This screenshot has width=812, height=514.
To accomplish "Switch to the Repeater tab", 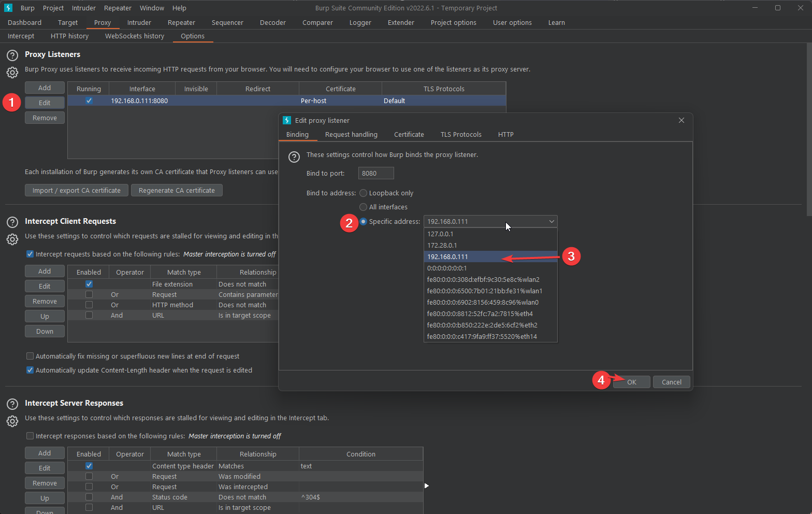I will (181, 22).
